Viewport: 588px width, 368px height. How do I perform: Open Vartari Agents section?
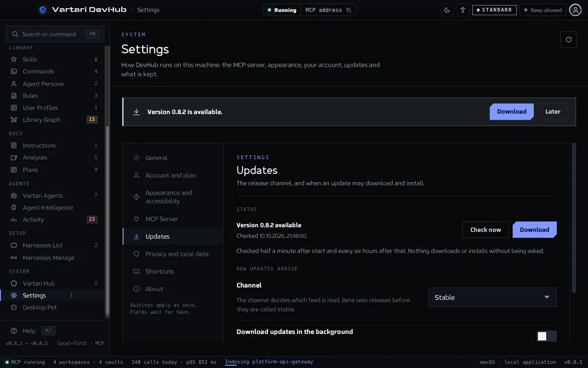tap(53, 195)
